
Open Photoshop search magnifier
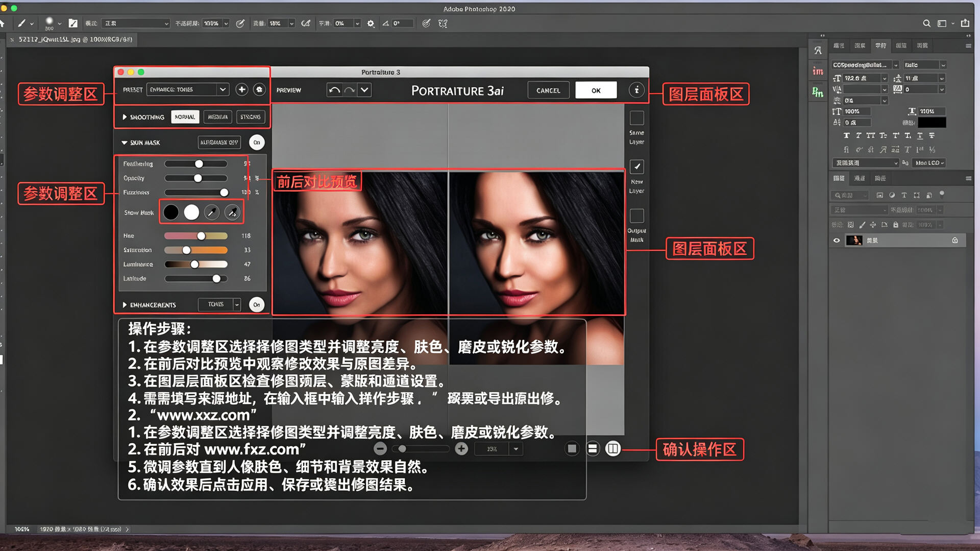tap(926, 23)
